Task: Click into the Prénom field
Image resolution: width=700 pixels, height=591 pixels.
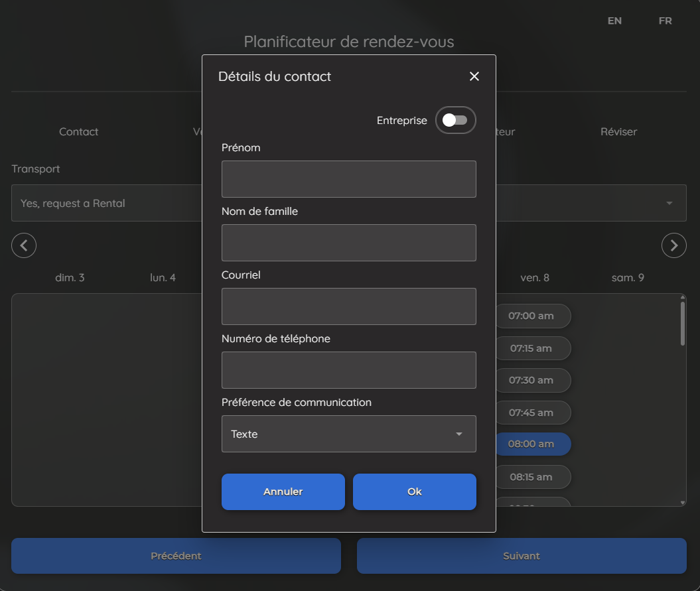Action: (x=348, y=179)
